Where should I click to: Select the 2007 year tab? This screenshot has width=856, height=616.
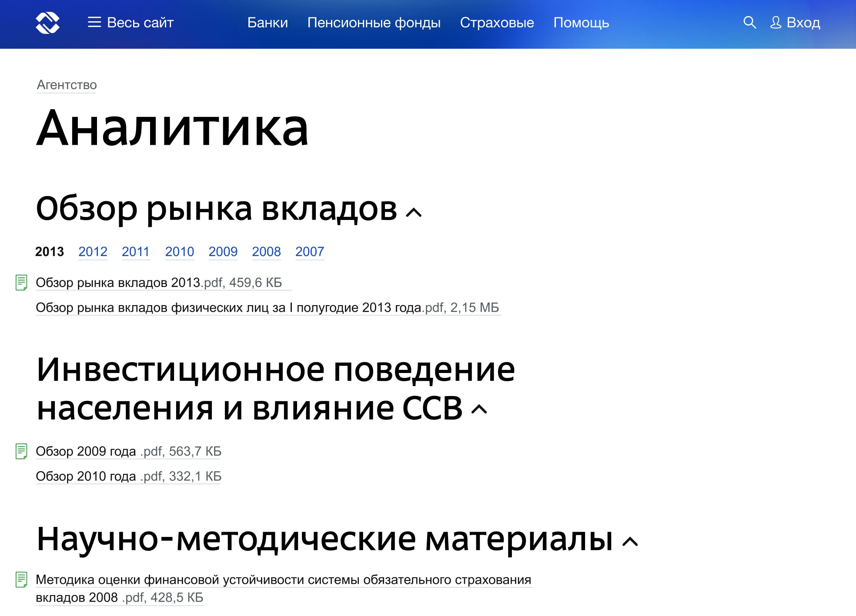click(310, 252)
